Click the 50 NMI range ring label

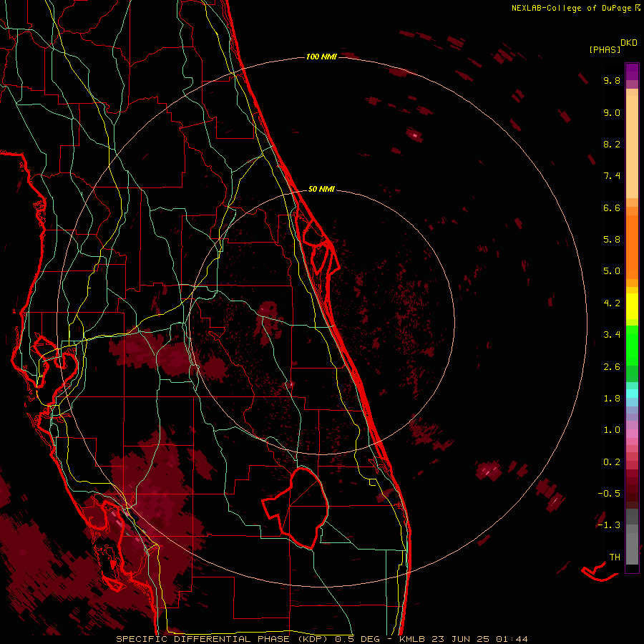[x=321, y=189]
